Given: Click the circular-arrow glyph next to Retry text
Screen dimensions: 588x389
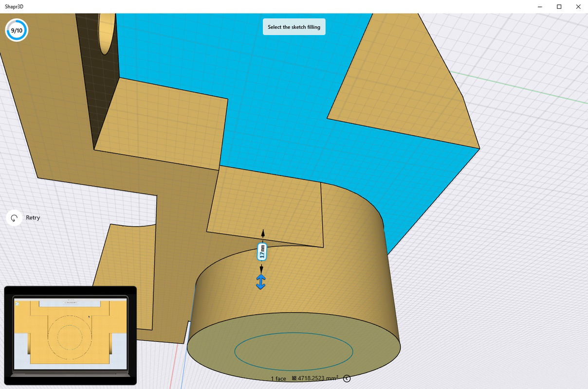Looking at the screenshot, I should [13, 218].
